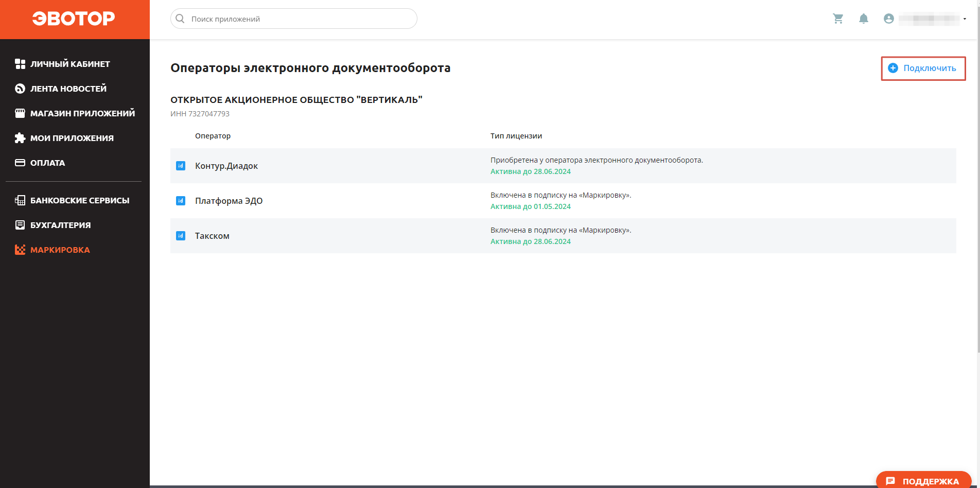Click the Эвотор logo
Screen dimensions: 980x488
[x=74, y=19]
